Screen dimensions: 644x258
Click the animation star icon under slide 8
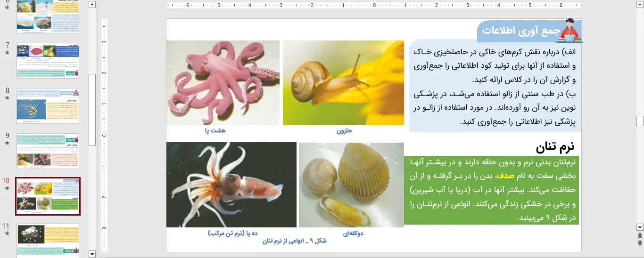7,98
